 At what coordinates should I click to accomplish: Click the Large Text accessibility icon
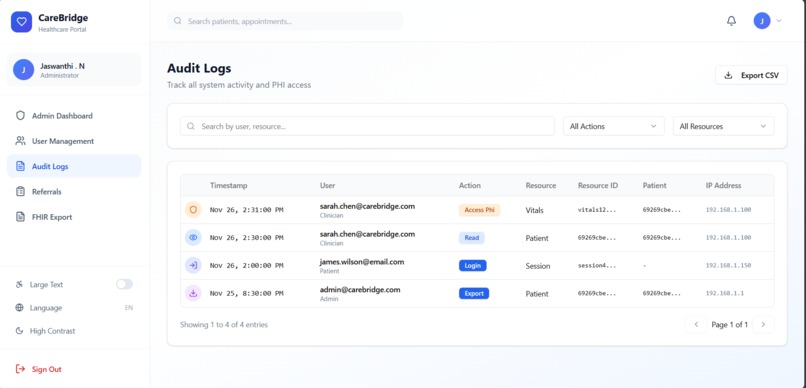[20, 284]
